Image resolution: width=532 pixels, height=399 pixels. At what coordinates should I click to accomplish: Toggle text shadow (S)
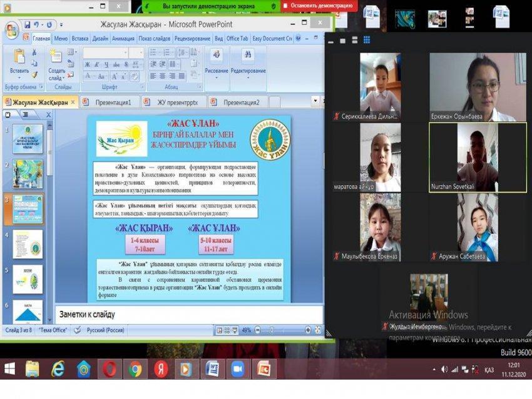(126, 64)
